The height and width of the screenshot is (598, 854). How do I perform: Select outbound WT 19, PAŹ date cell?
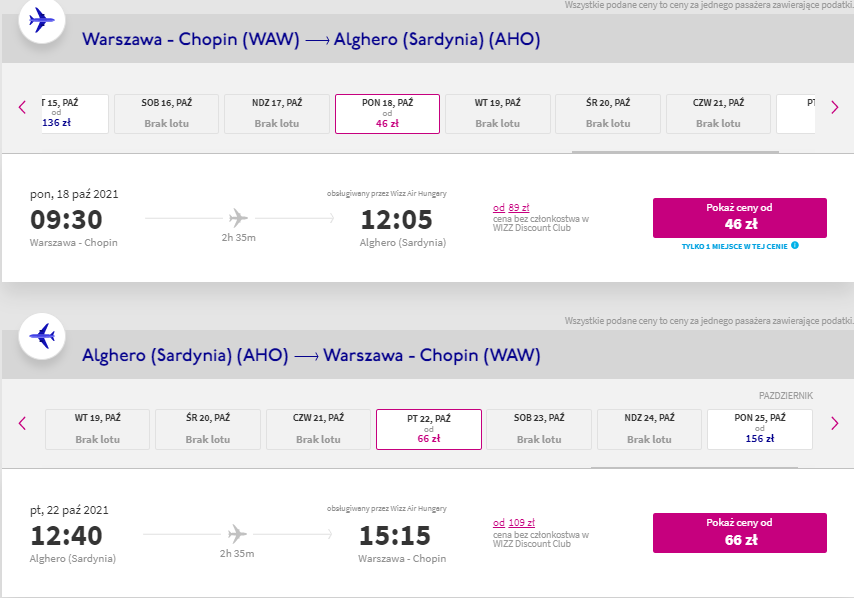[x=498, y=113]
